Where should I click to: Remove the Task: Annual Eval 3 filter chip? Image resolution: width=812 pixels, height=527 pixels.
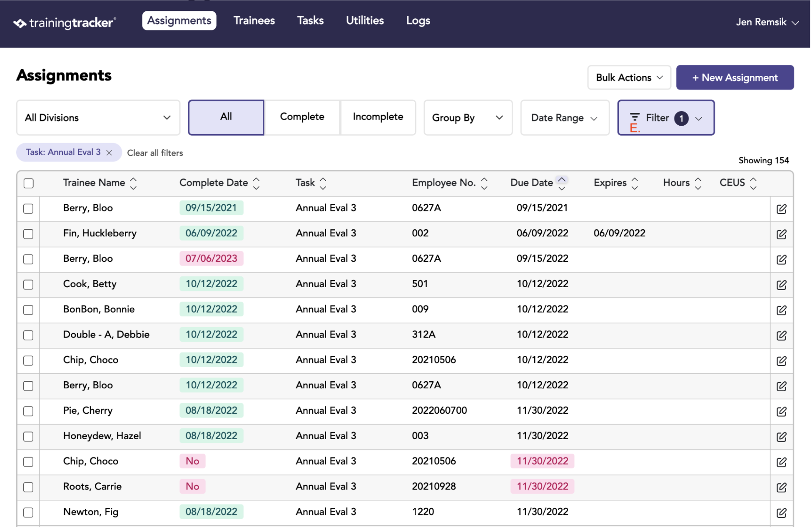click(x=109, y=153)
